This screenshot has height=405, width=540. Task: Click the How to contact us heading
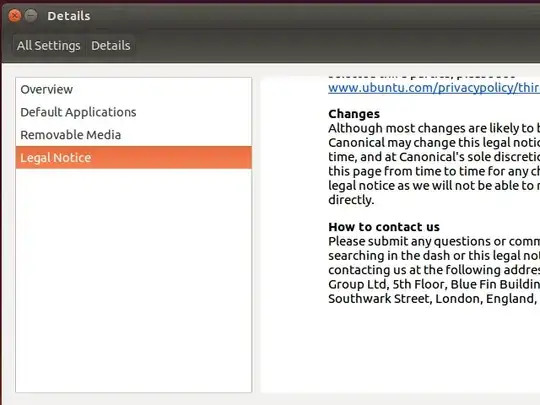384,227
